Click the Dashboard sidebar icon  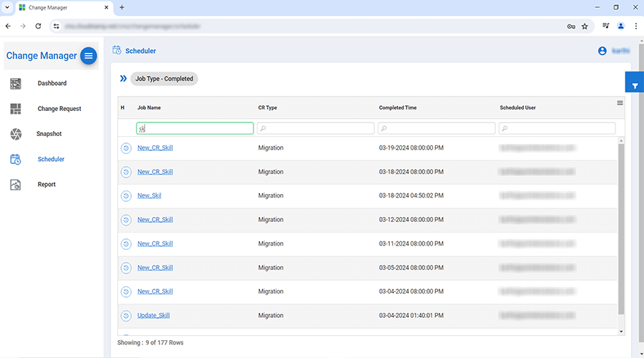tap(16, 84)
